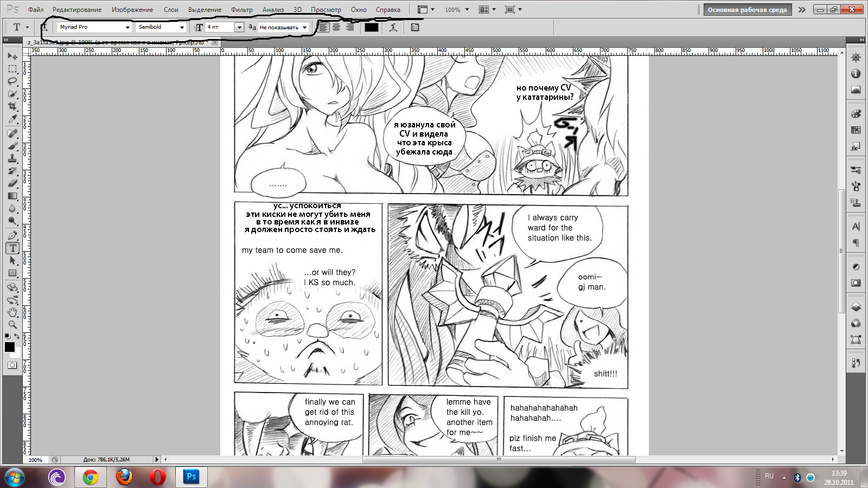Select the Dodge tool
This screenshot has height=488, width=868.
pos(12,221)
